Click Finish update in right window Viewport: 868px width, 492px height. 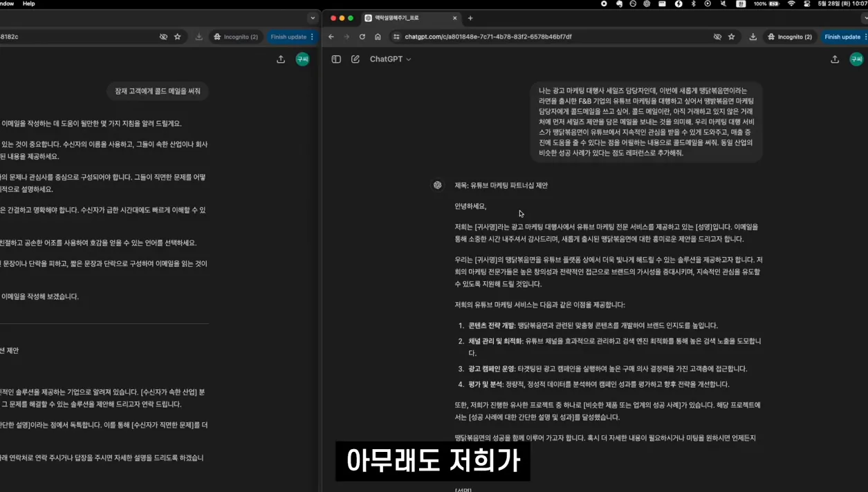pyautogui.click(x=842, y=37)
